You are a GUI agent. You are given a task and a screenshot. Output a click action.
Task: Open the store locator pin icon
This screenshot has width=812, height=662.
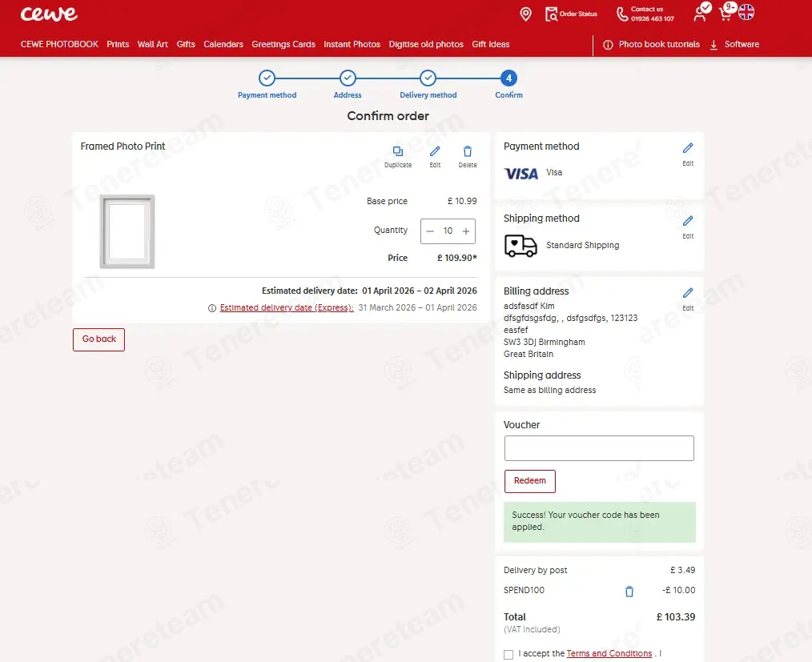tap(525, 14)
